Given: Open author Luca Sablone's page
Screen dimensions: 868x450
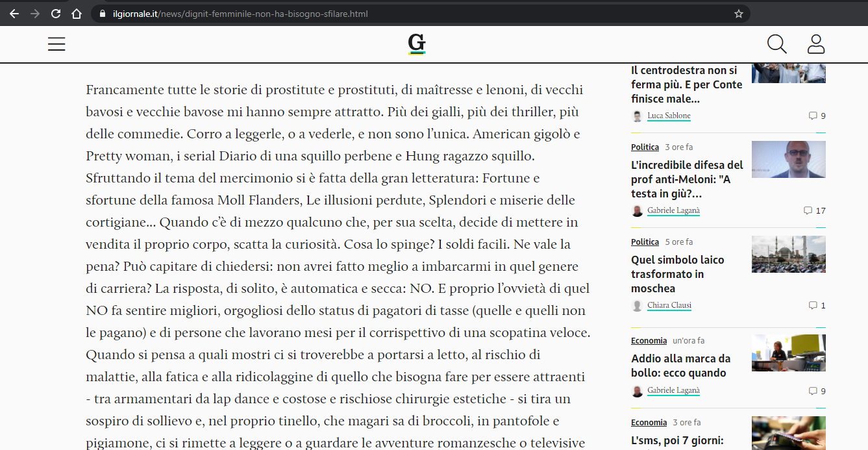Looking at the screenshot, I should (669, 116).
